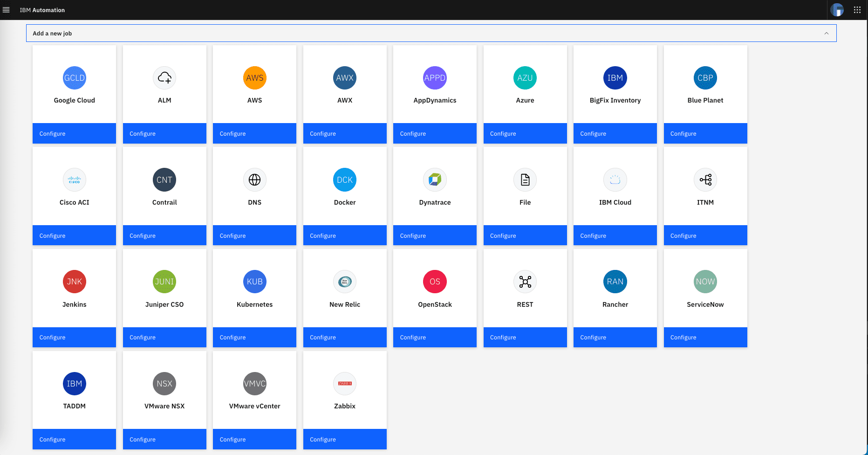Open the hamburger navigation menu
Image resolution: width=868 pixels, height=455 pixels.
[6, 10]
